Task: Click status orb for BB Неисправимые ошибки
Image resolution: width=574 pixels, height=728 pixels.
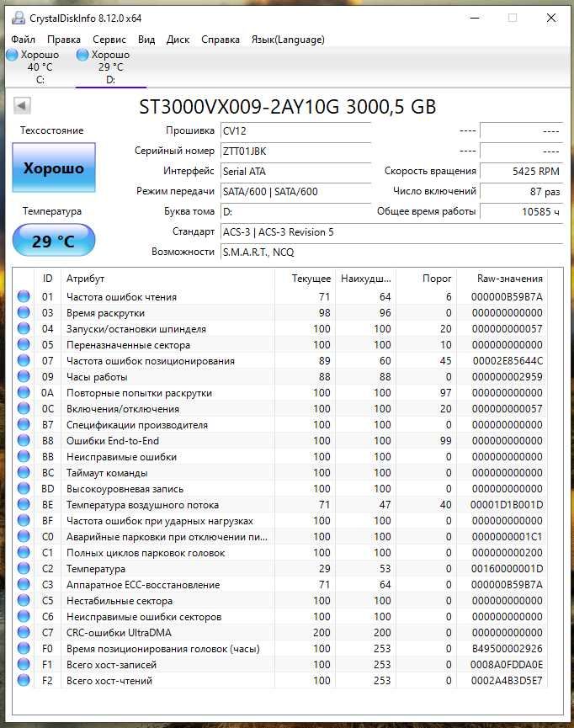Action: tap(24, 456)
